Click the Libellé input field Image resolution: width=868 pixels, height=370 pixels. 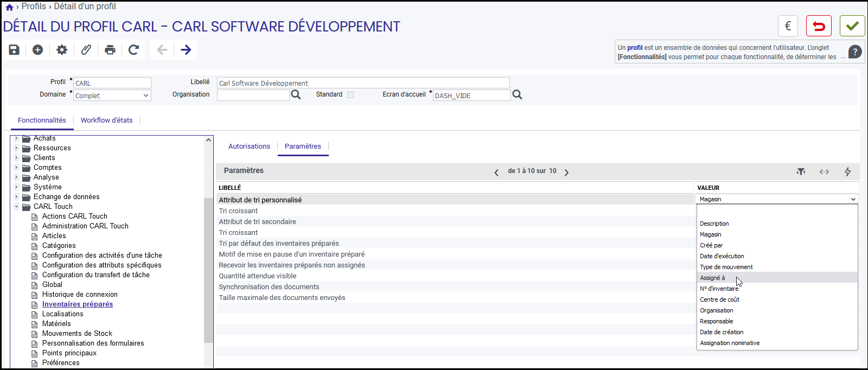(363, 83)
